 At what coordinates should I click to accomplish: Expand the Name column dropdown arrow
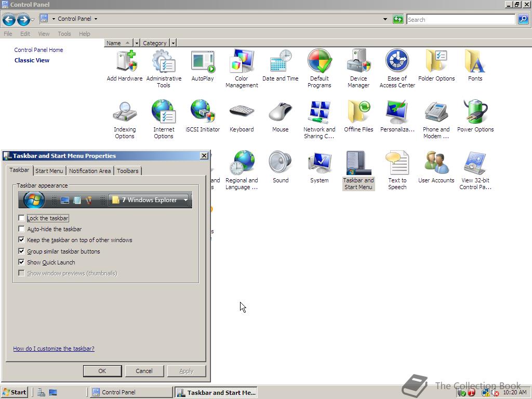click(137, 43)
